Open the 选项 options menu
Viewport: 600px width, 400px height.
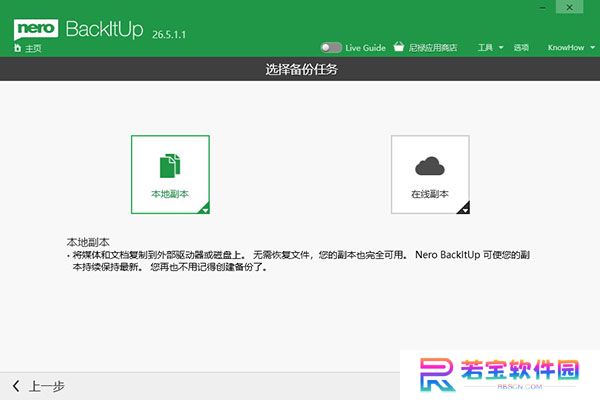[x=521, y=48]
